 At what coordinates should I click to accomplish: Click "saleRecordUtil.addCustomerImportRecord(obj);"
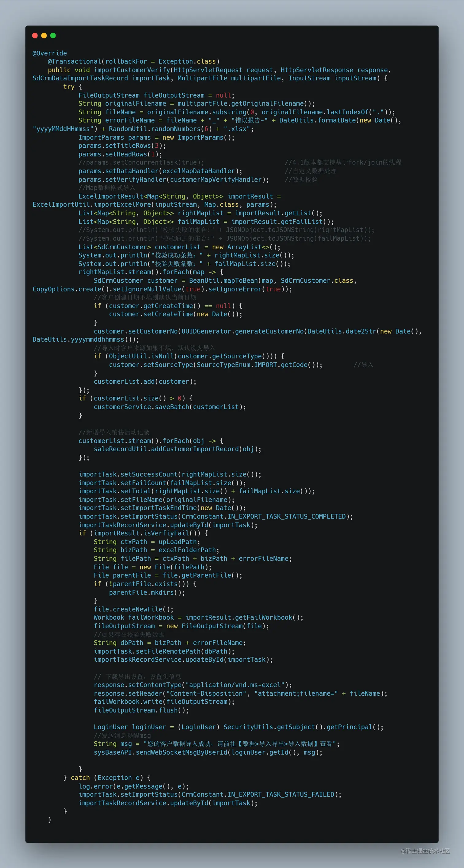pyautogui.click(x=177, y=449)
